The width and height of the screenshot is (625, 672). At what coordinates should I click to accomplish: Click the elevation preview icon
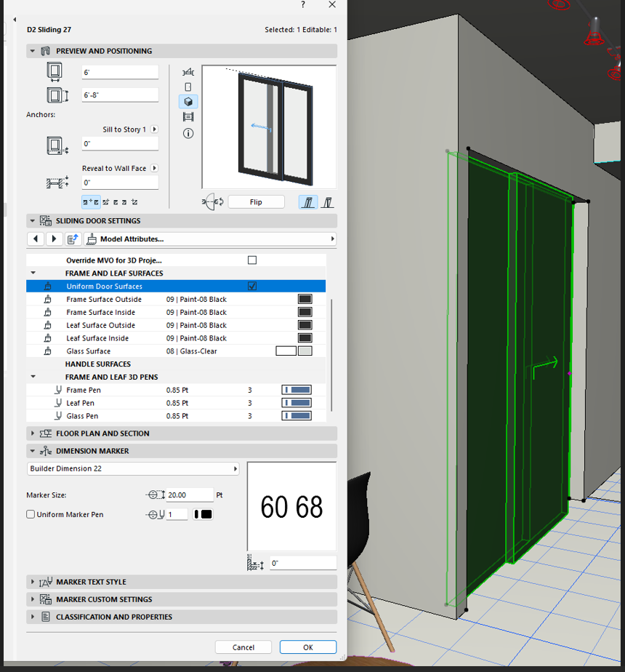point(188,87)
